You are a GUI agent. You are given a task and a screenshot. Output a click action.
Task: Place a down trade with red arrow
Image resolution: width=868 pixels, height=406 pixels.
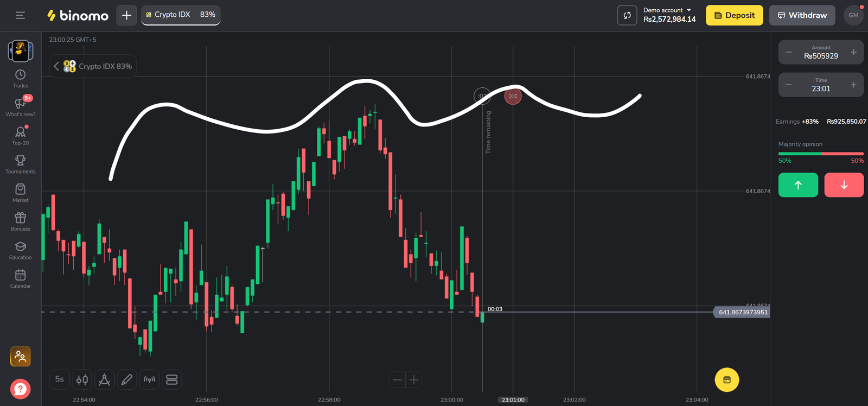coord(844,185)
